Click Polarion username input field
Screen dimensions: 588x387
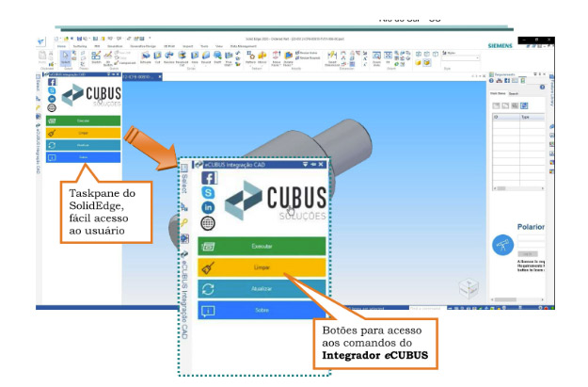(x=531, y=237)
